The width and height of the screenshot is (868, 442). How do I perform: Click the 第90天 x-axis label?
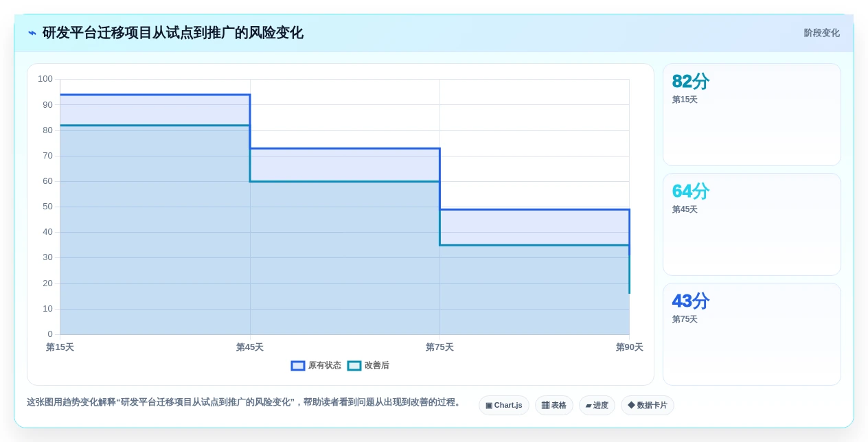click(x=630, y=347)
